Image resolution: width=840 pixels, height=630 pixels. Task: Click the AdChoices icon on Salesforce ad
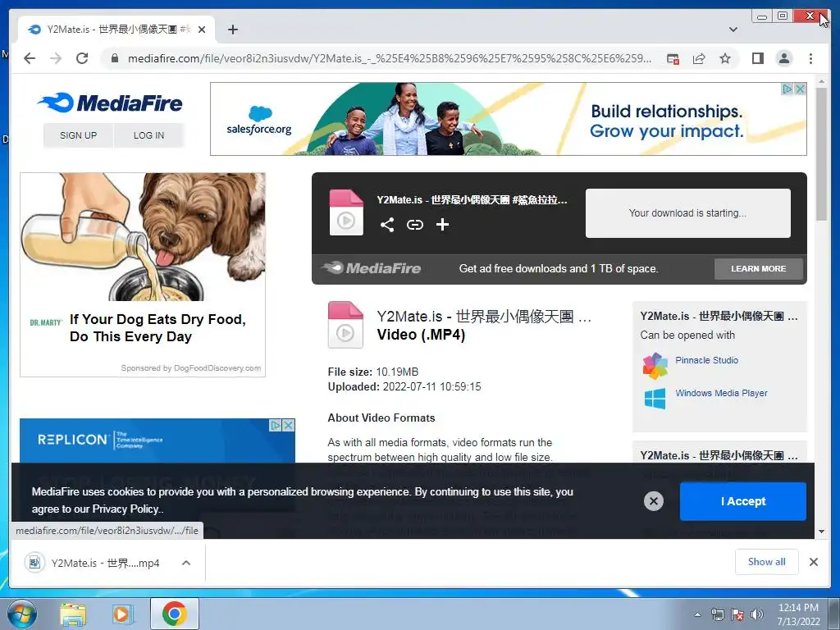(x=787, y=89)
